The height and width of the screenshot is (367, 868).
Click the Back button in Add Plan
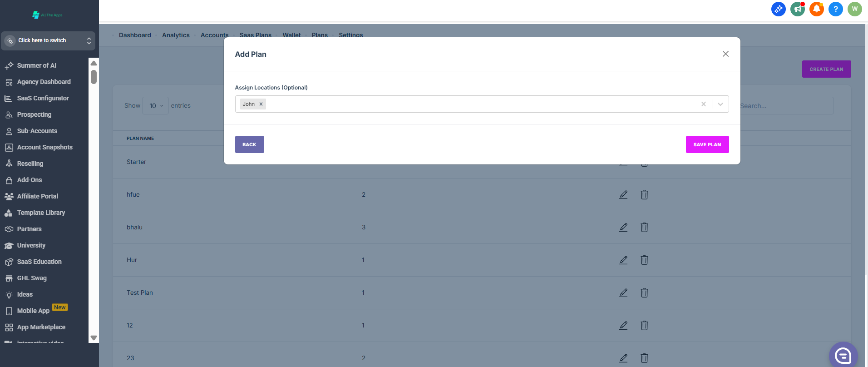[x=249, y=144]
